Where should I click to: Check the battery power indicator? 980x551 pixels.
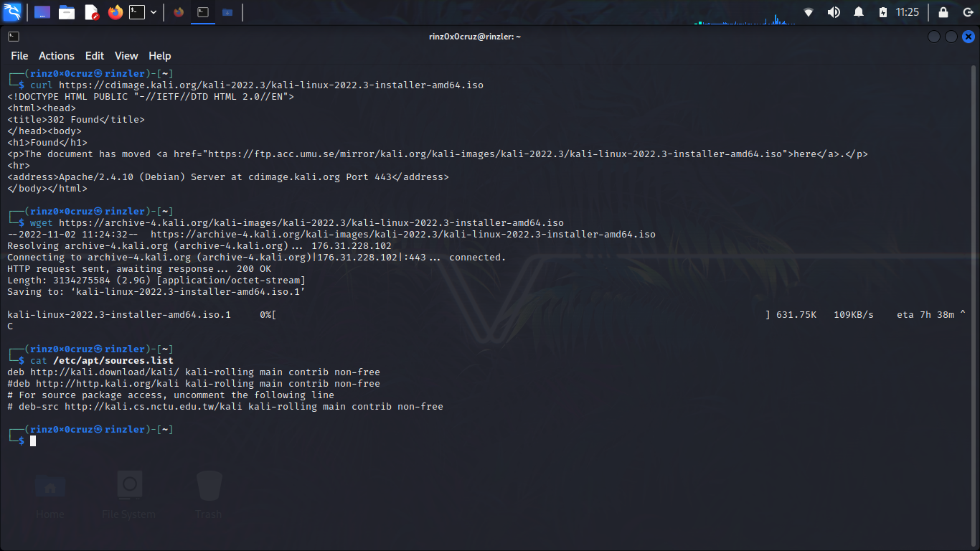[883, 12]
